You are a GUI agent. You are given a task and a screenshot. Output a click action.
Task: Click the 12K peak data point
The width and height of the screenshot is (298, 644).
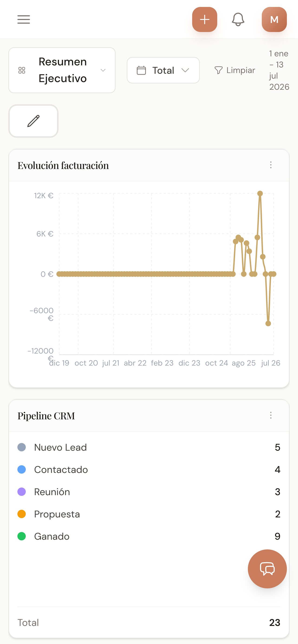260,193
